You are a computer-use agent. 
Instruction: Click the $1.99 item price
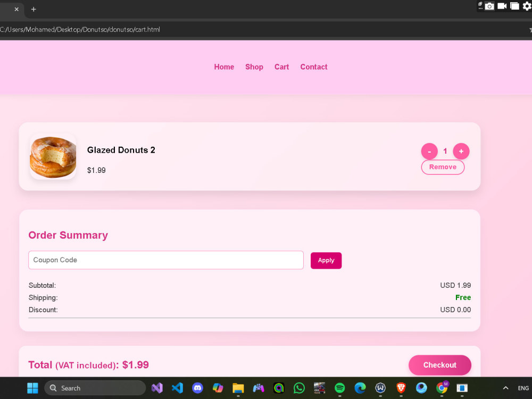[96, 170]
